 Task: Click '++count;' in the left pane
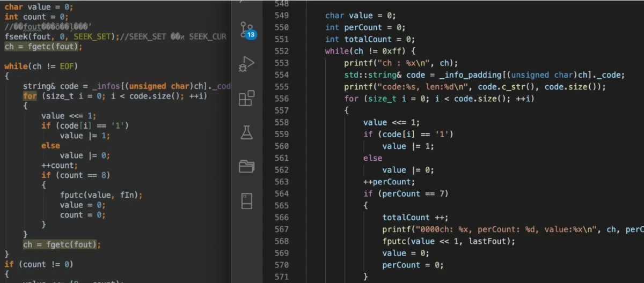point(59,165)
